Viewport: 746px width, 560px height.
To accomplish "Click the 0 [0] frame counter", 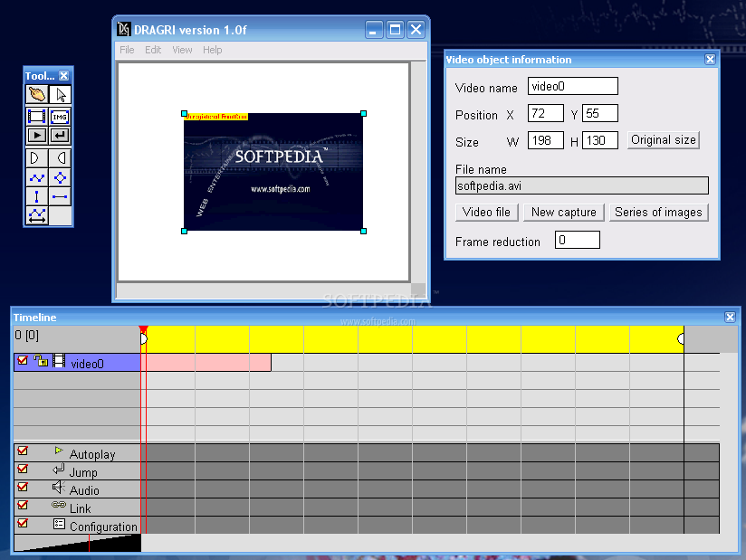I will coord(26,335).
